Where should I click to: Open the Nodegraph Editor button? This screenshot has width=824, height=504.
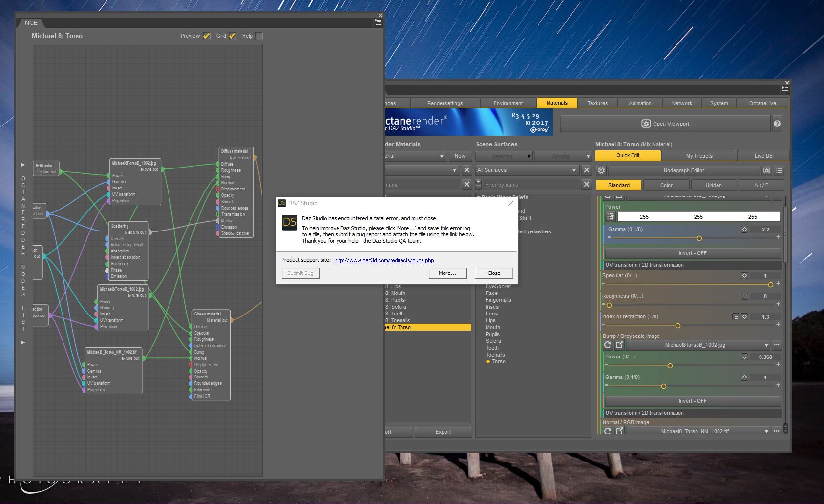pos(684,170)
